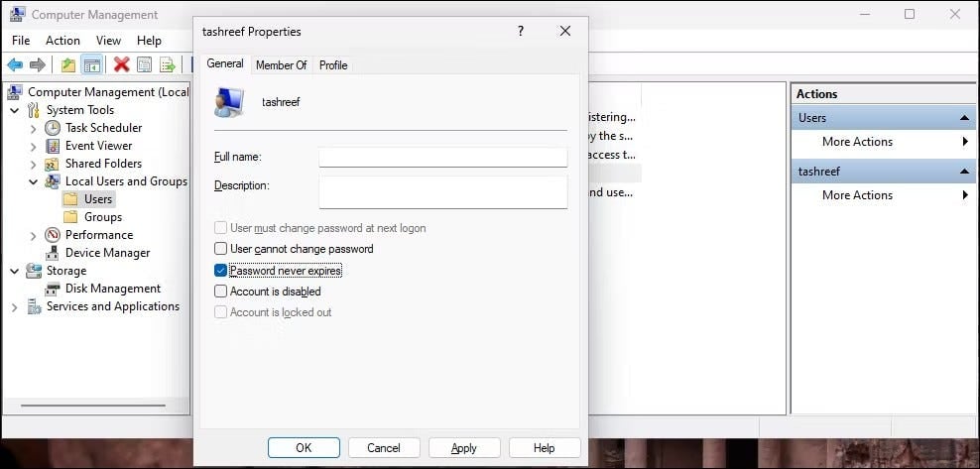
Task: Click the User must change password checkbox
Action: pos(220,228)
